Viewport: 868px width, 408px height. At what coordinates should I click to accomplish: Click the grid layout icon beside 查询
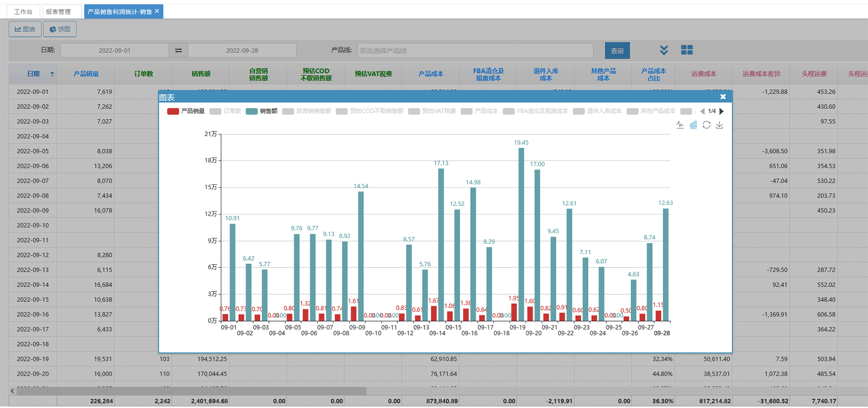coord(687,50)
